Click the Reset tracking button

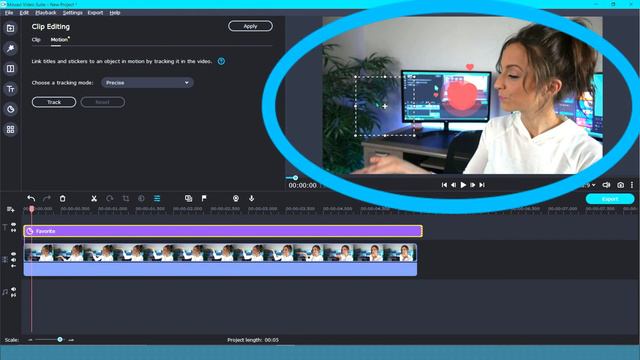pos(102,102)
